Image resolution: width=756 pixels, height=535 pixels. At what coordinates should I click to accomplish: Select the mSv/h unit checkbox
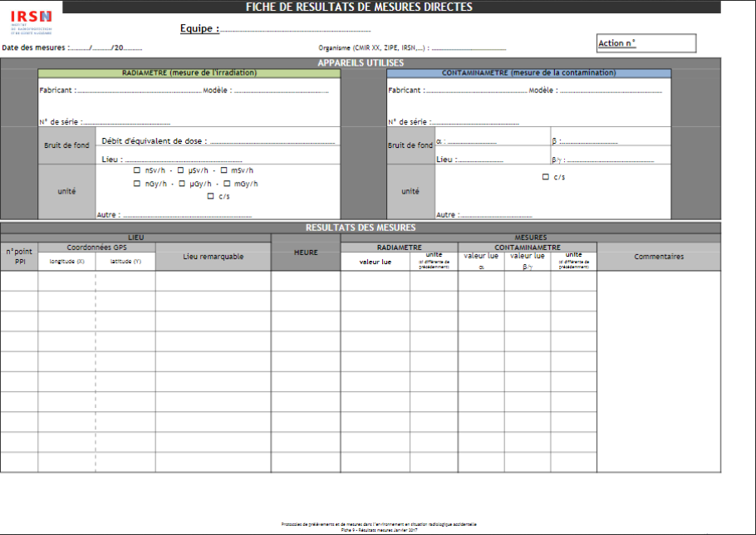pyautogui.click(x=224, y=170)
